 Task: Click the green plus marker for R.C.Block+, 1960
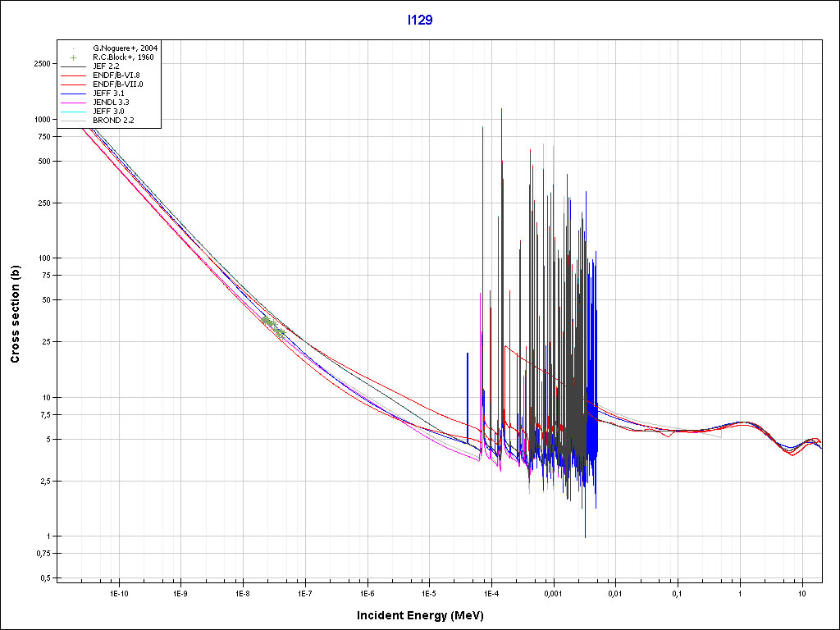click(74, 57)
